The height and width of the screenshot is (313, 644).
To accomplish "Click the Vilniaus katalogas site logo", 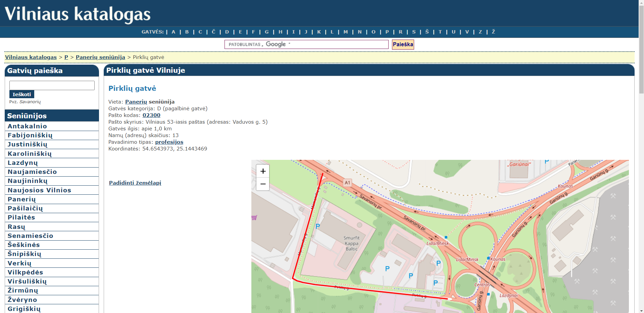I will (x=78, y=14).
